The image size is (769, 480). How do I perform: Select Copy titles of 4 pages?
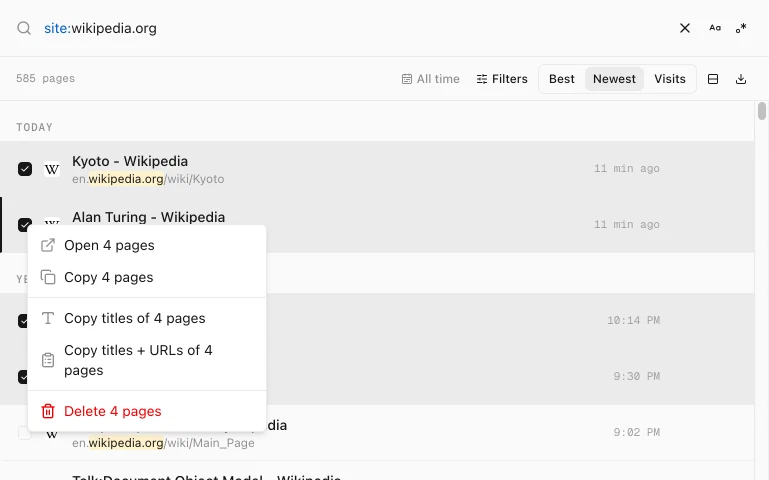point(147,319)
